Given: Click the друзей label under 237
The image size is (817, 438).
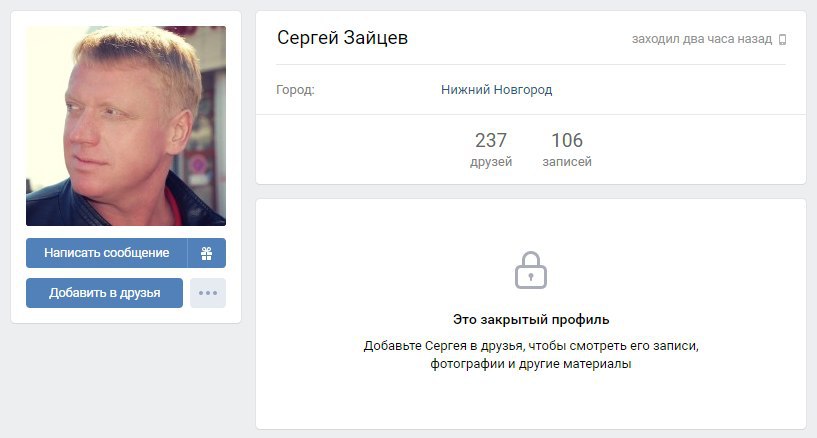Looking at the screenshot, I should pyautogui.click(x=491, y=162).
